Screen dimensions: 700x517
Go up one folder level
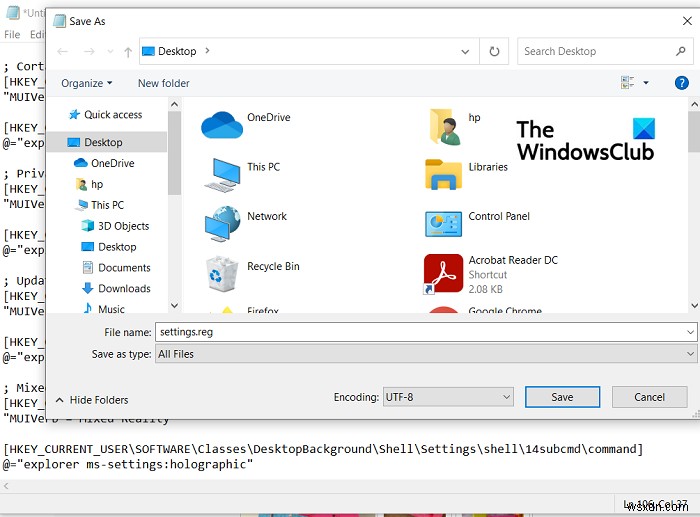[128, 52]
